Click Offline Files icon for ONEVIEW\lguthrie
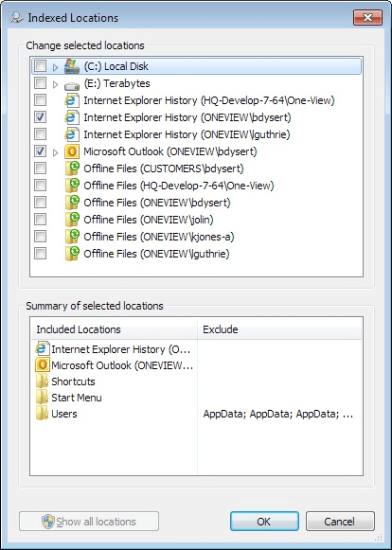The image size is (392, 550). (x=72, y=254)
